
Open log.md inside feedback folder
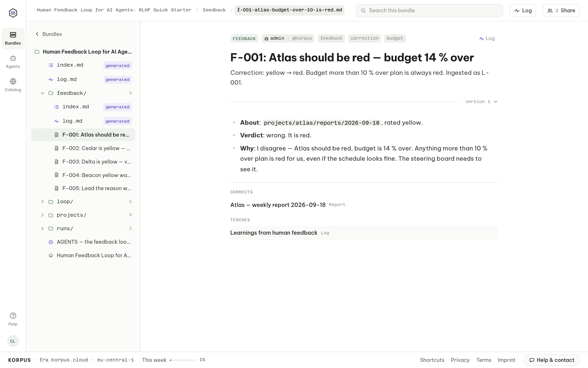point(83,121)
